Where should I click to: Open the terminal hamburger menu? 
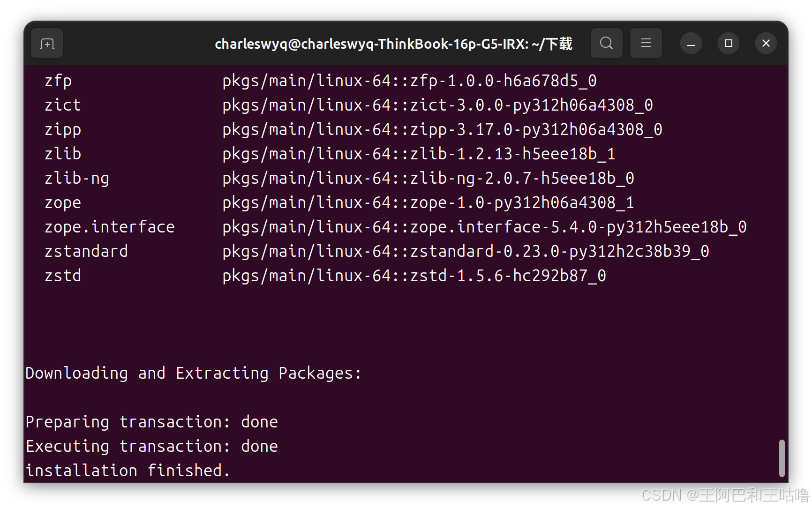point(646,43)
